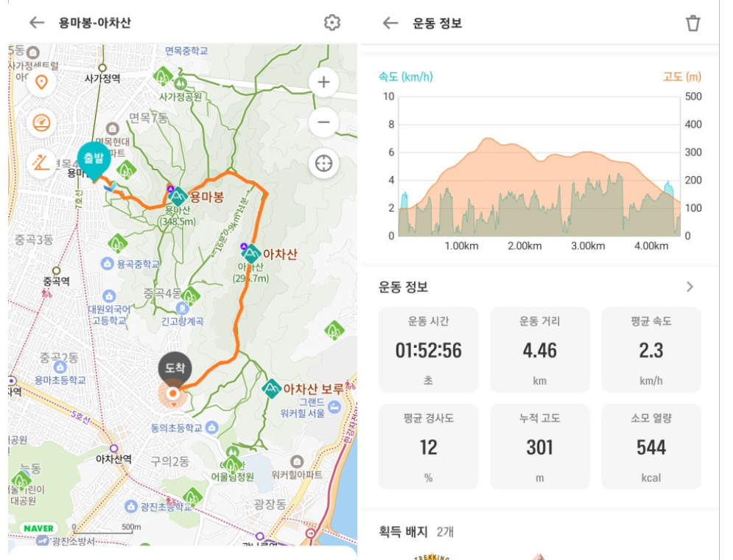Zoom out of the map
The width and height of the screenshot is (733, 560).
tap(323, 122)
